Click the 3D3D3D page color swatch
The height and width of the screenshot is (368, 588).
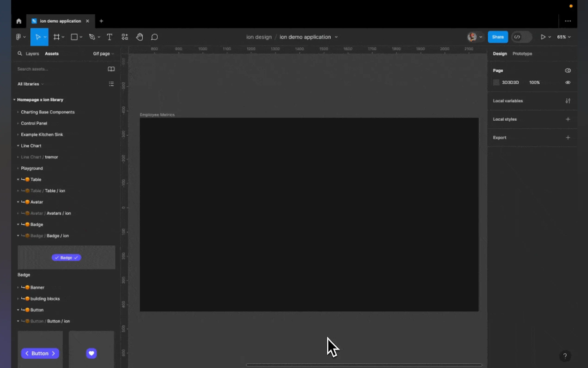(x=496, y=82)
